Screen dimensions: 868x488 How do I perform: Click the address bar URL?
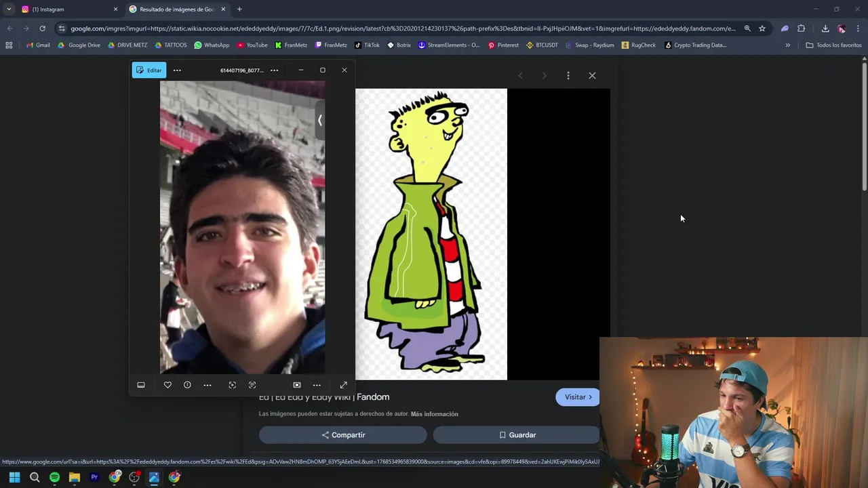pos(403,28)
